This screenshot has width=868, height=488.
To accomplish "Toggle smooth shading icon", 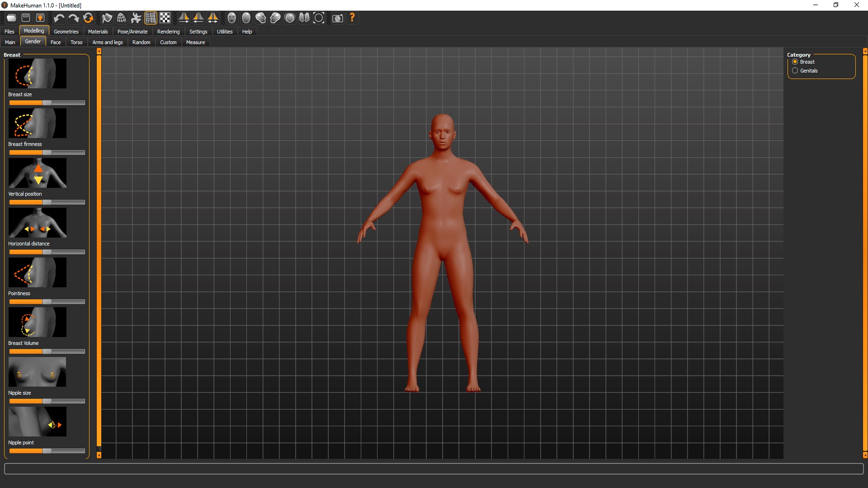I will tap(107, 18).
